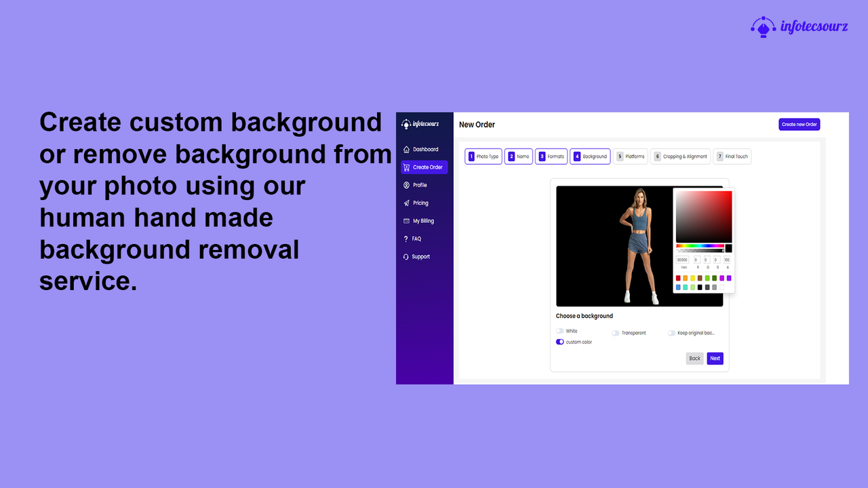The width and height of the screenshot is (868, 488).
Task: Go to step 1 Photo Type
Action: [x=484, y=157]
